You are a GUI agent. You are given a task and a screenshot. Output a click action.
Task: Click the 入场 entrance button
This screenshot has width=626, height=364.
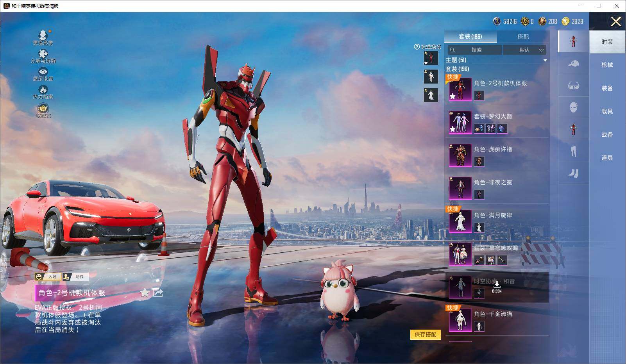pos(48,277)
